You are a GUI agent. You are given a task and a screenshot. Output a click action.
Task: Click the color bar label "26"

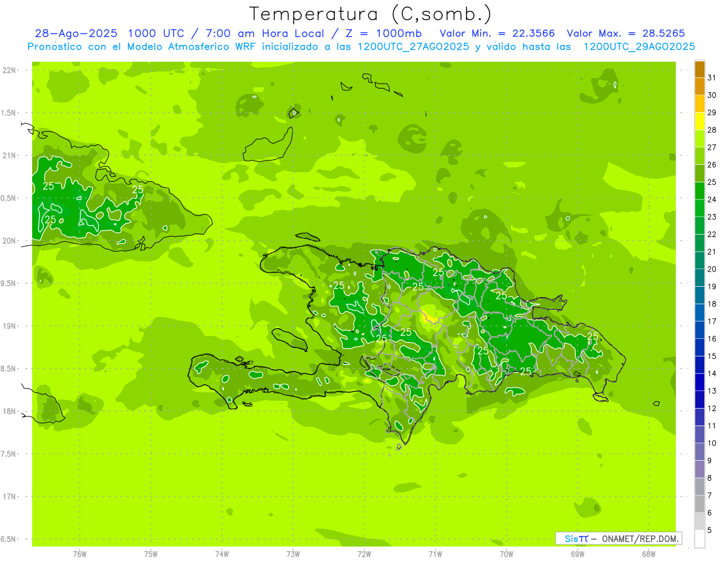pyautogui.click(x=712, y=165)
